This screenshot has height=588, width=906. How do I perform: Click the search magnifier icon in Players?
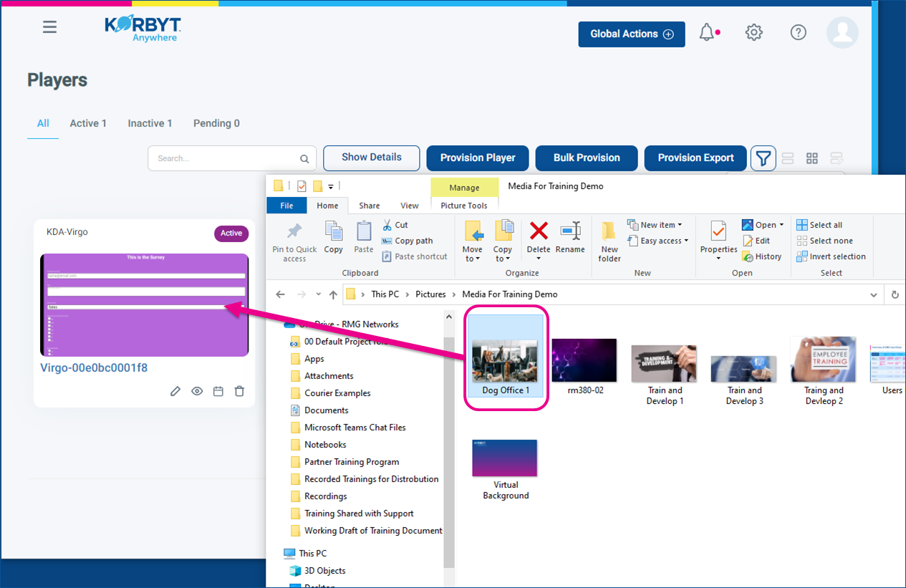point(304,159)
